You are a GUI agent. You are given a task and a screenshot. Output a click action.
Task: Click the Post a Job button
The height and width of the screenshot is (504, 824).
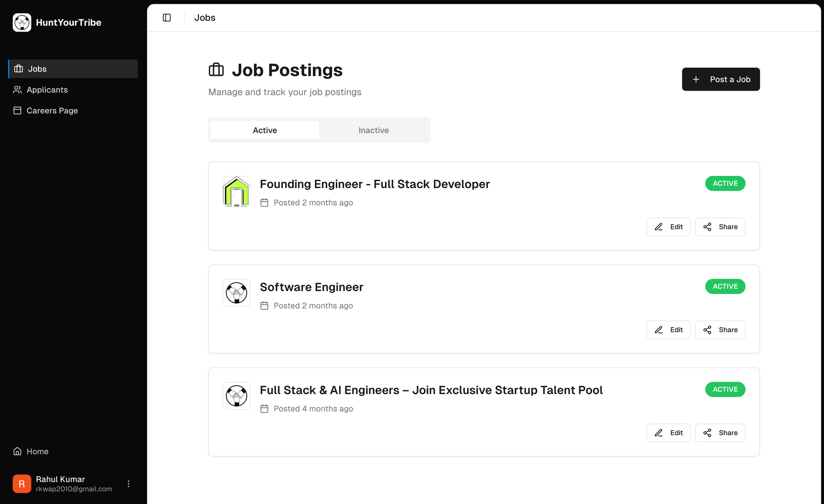[x=721, y=79]
